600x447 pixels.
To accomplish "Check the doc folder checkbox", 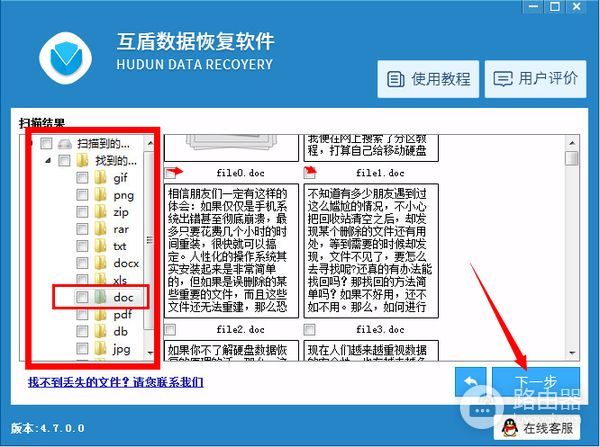I will click(82, 297).
